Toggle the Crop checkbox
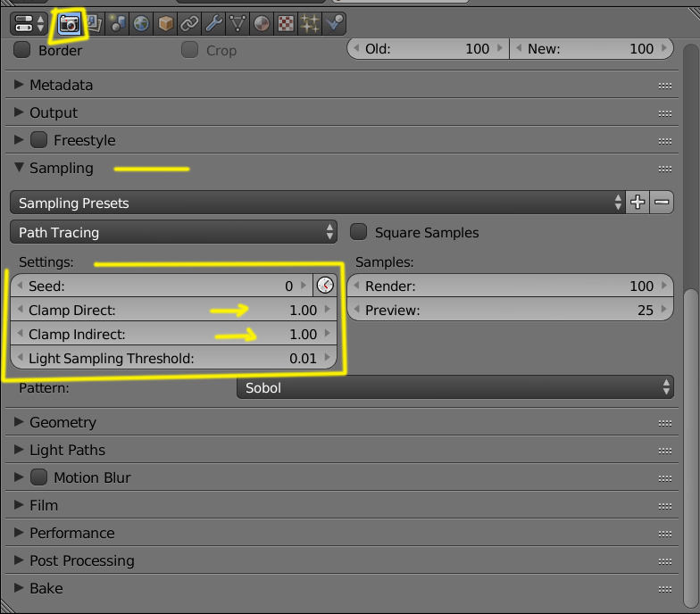The image size is (700, 614). point(189,50)
